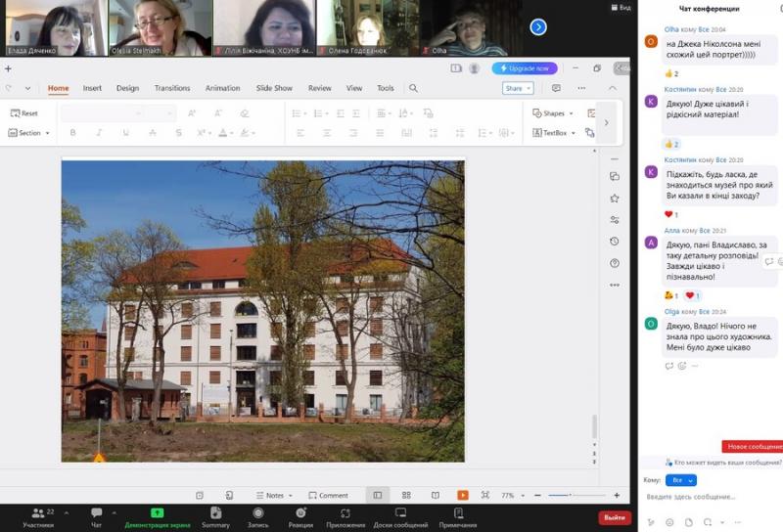Viewport: 783px width, 532px height.
Task: Click the star icon in right sidebar
Action: [x=615, y=199]
